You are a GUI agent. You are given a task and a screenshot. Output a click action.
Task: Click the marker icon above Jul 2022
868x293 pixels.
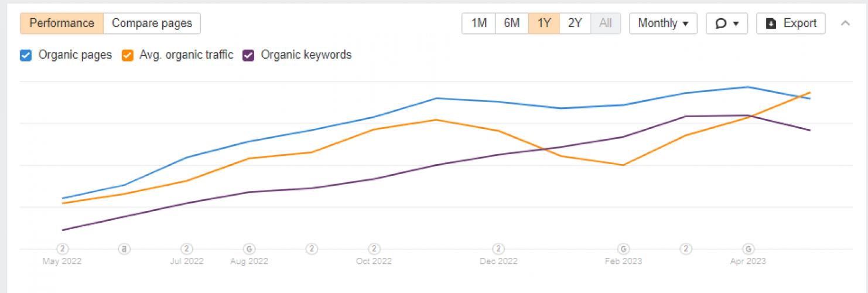coord(187,249)
